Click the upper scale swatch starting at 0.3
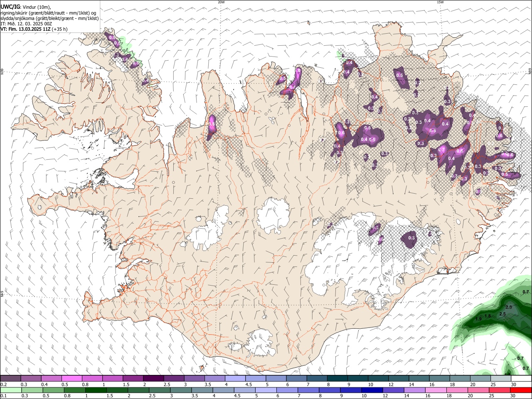The height and width of the screenshot is (399, 532). (x=31, y=379)
